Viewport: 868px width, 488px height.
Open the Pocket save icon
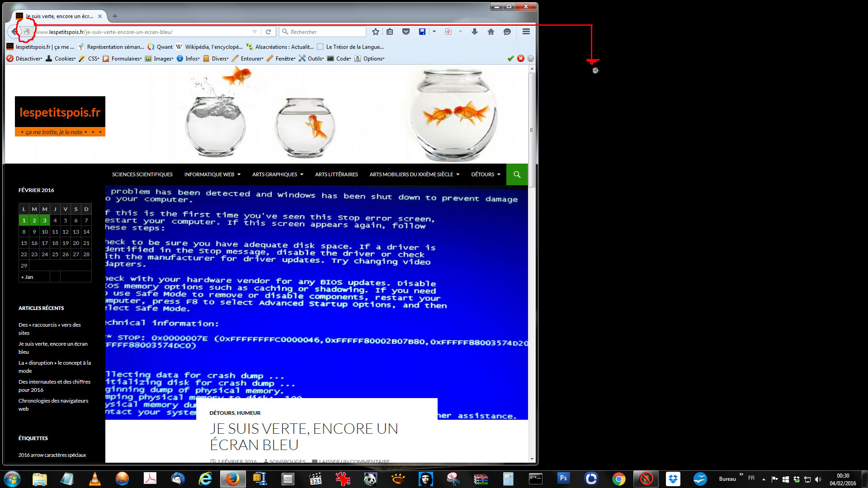(406, 32)
